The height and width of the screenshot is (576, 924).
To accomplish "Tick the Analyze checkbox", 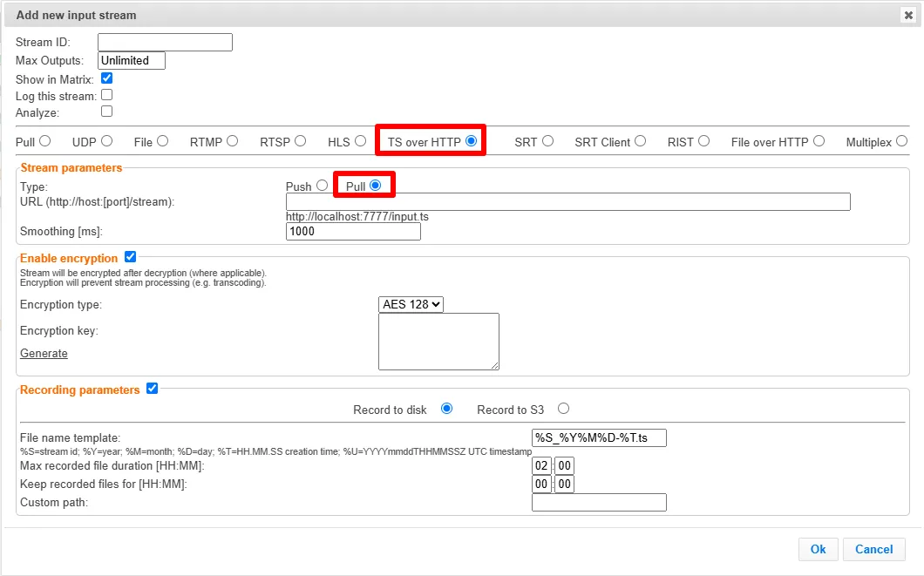I will click(x=106, y=112).
